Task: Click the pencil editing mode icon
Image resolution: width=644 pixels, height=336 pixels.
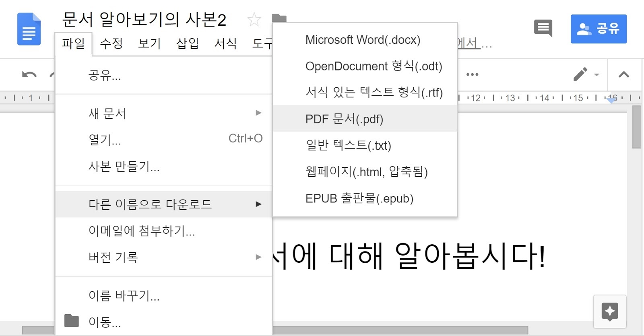Action: coord(580,74)
